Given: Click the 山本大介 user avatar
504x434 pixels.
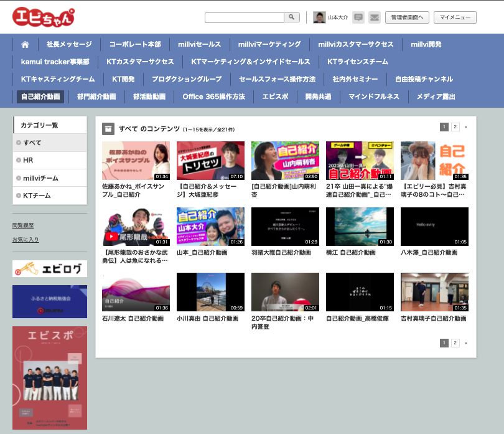Looking at the screenshot, I should tap(319, 17).
